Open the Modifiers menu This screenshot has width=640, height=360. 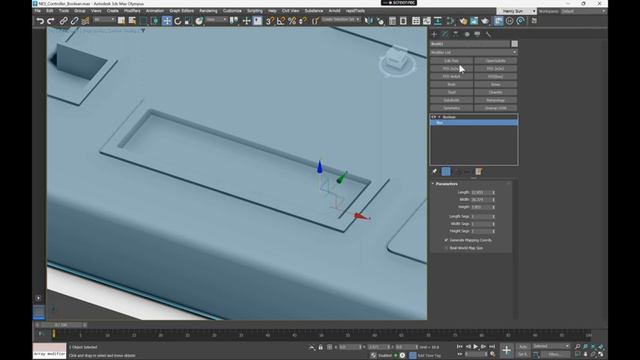click(132, 11)
